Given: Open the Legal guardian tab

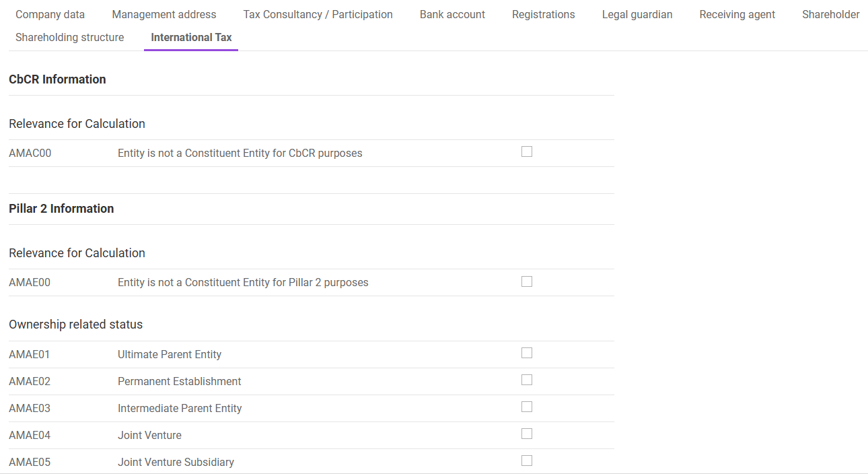Looking at the screenshot, I should tap(637, 14).
